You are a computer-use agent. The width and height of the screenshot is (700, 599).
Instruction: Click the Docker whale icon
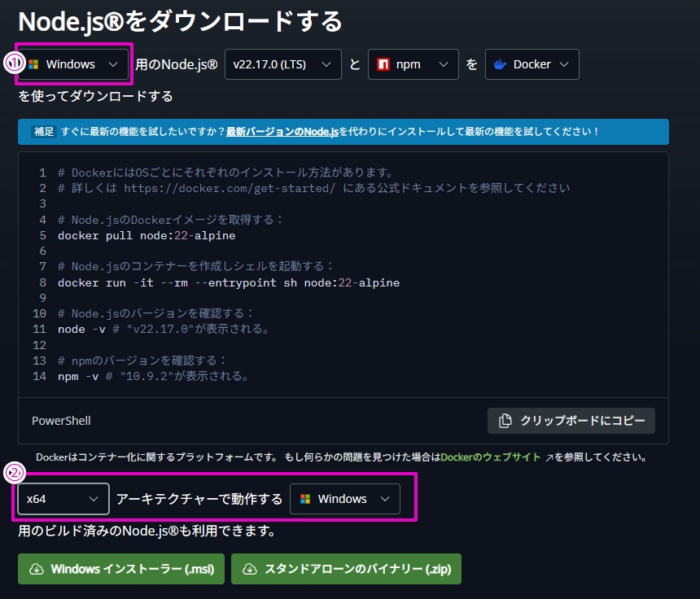500,64
